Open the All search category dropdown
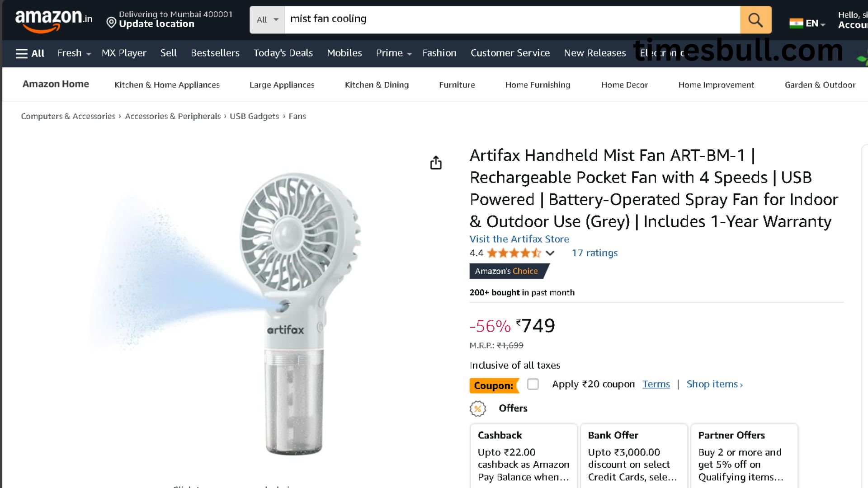The height and width of the screenshot is (488, 868). coord(267,20)
